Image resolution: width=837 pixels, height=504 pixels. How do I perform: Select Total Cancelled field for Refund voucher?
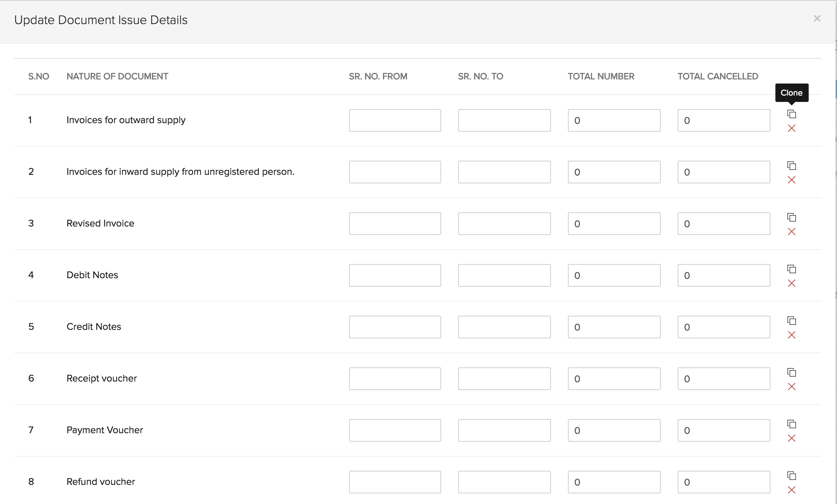[x=724, y=482]
